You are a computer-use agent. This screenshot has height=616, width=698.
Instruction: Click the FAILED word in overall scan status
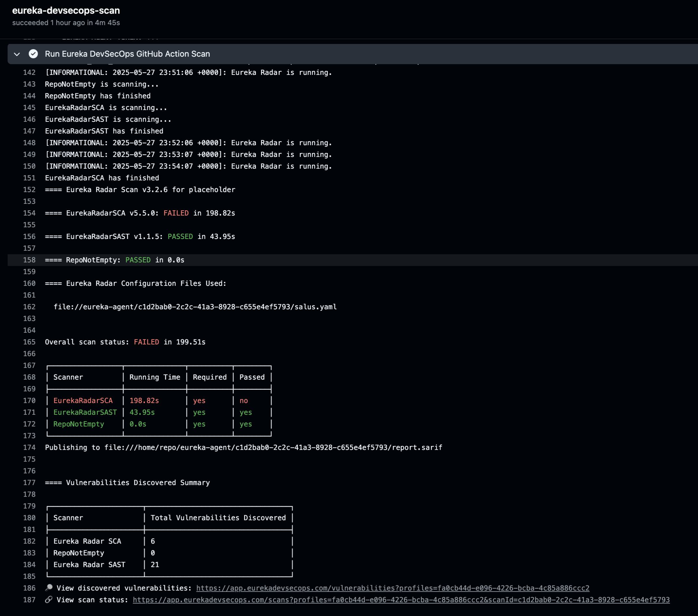146,342
